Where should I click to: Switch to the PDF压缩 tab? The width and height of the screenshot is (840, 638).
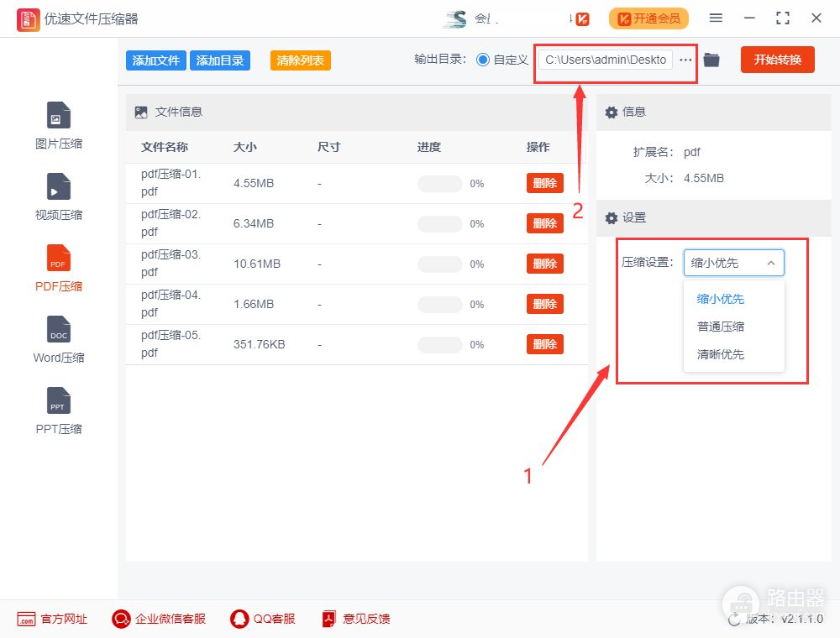(59, 267)
